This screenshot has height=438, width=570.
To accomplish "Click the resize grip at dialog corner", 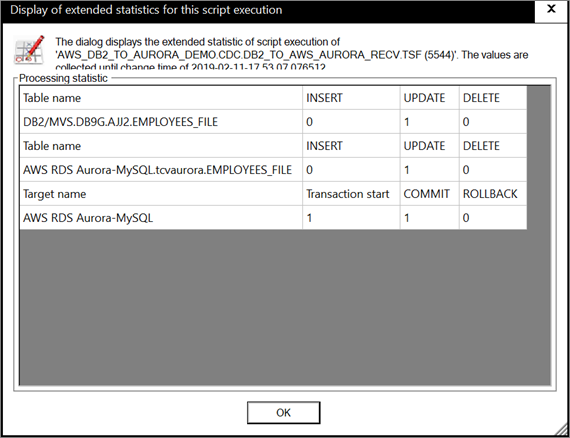I will pos(562,430).
